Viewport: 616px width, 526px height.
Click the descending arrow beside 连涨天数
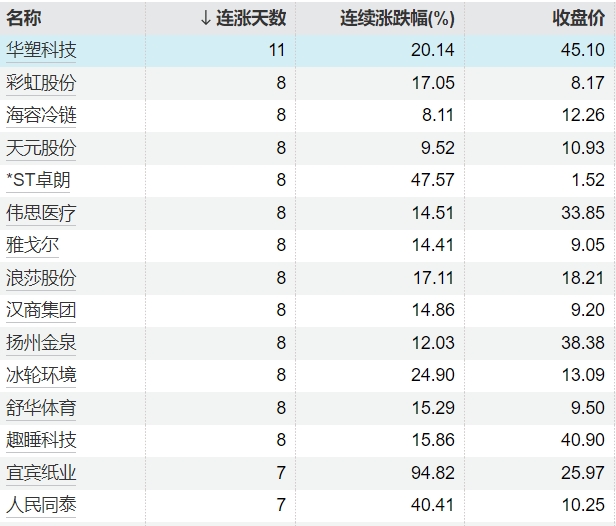coord(205,18)
